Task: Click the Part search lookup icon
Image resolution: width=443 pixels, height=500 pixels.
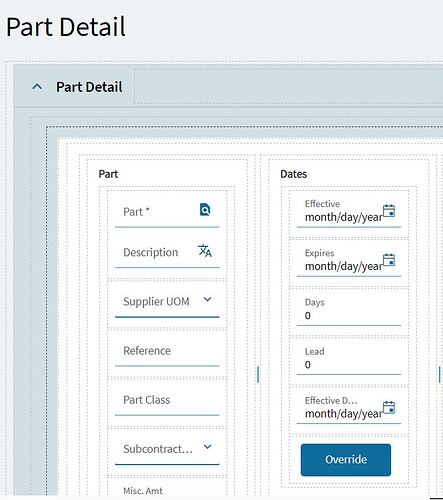Action: point(205,210)
